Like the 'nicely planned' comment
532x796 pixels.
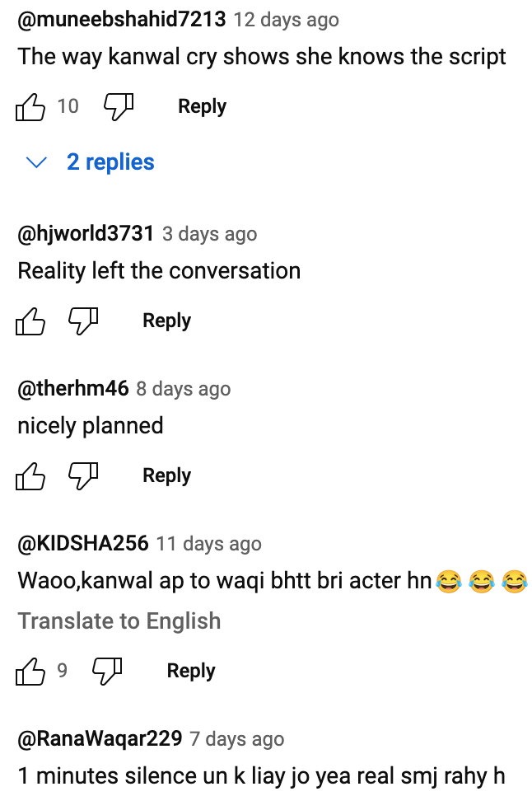click(x=30, y=475)
